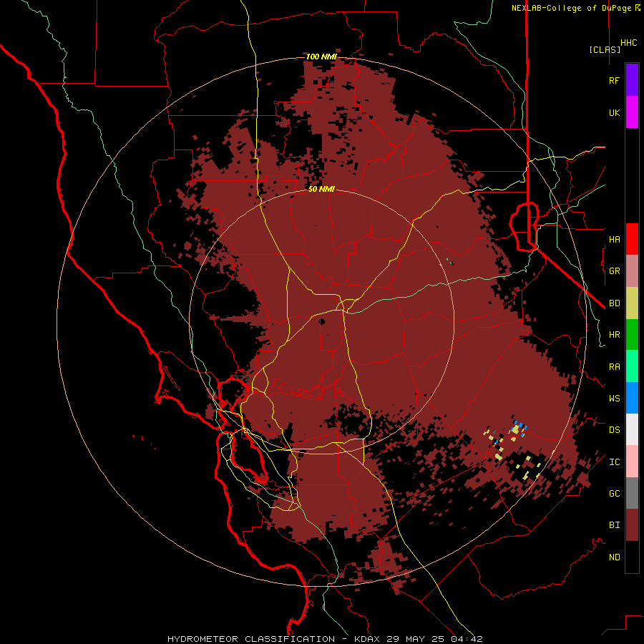Pick the dusty pink GR legend swatch
Viewport: 644px width, 644px height.
(632, 271)
